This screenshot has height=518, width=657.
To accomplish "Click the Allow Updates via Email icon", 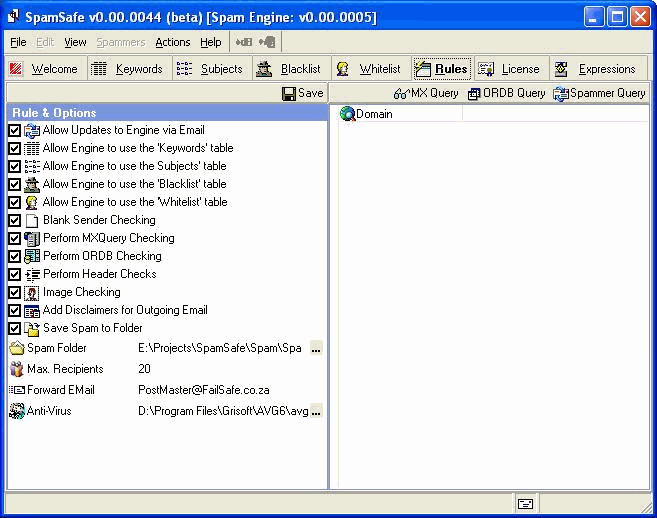I will [32, 130].
